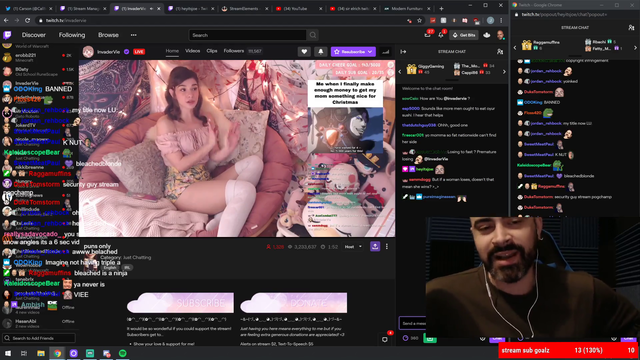The image size is (640, 360).
Task: Toggle the heart follow button
Action: [304, 52]
